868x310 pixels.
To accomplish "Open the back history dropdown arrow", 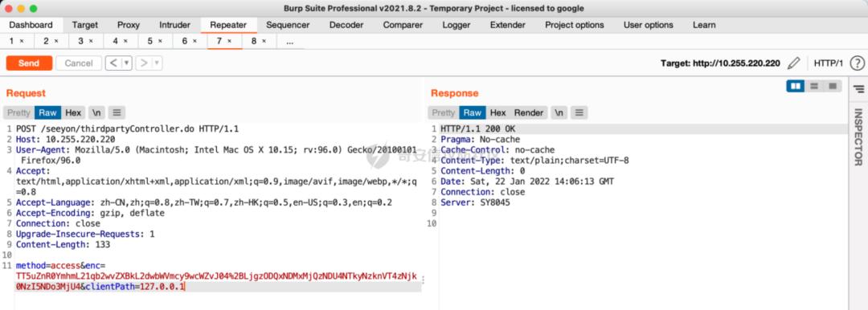I will click(x=127, y=63).
